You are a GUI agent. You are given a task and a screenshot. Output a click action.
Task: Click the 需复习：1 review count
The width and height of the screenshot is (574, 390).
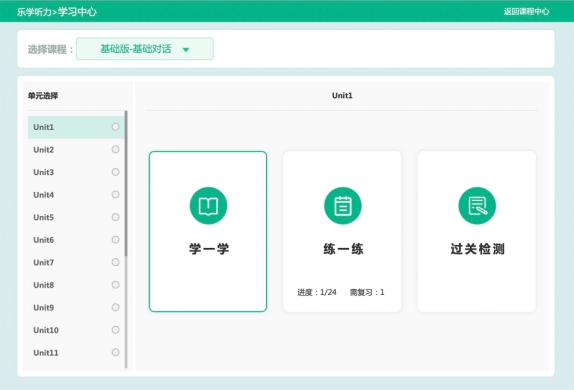[x=367, y=292]
